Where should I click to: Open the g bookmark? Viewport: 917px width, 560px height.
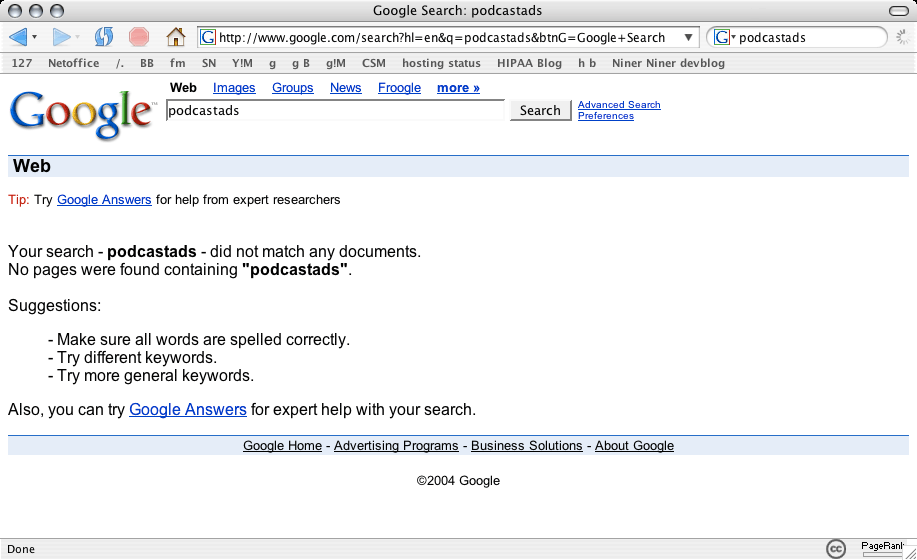click(273, 63)
